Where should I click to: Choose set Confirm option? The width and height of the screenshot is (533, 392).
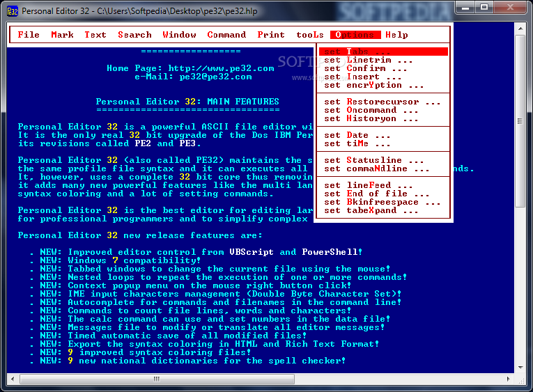click(x=383, y=68)
